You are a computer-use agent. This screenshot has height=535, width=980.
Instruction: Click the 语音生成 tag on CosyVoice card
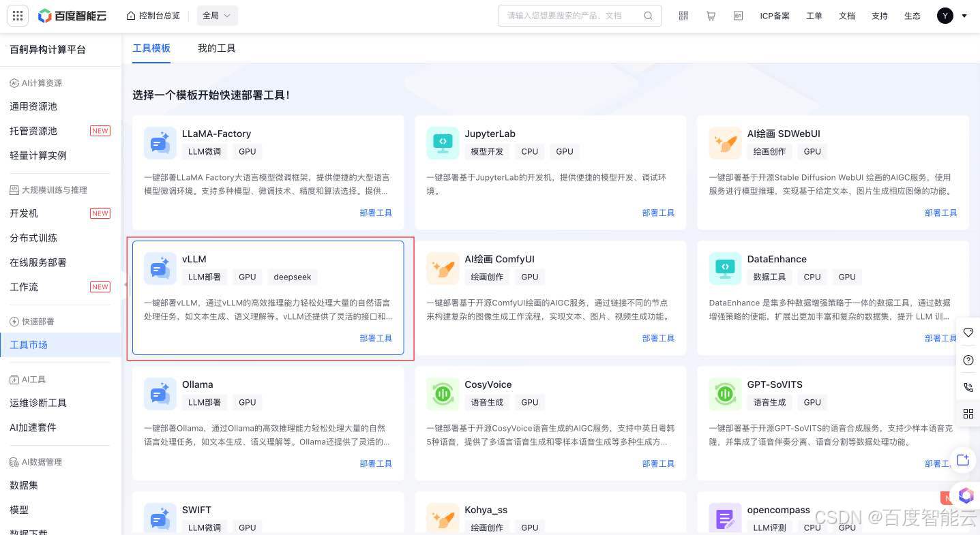point(487,402)
